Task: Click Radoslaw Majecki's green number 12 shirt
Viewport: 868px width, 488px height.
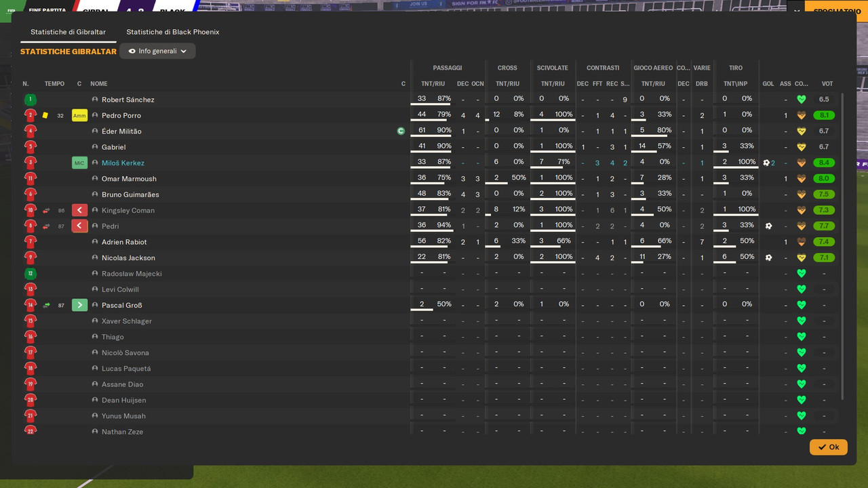Action: click(30, 274)
